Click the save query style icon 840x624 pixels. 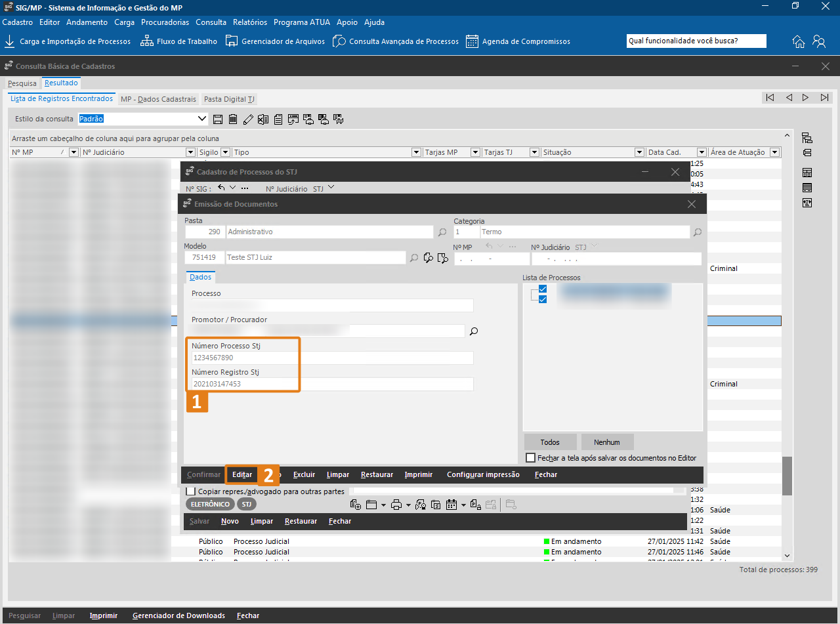(x=219, y=119)
